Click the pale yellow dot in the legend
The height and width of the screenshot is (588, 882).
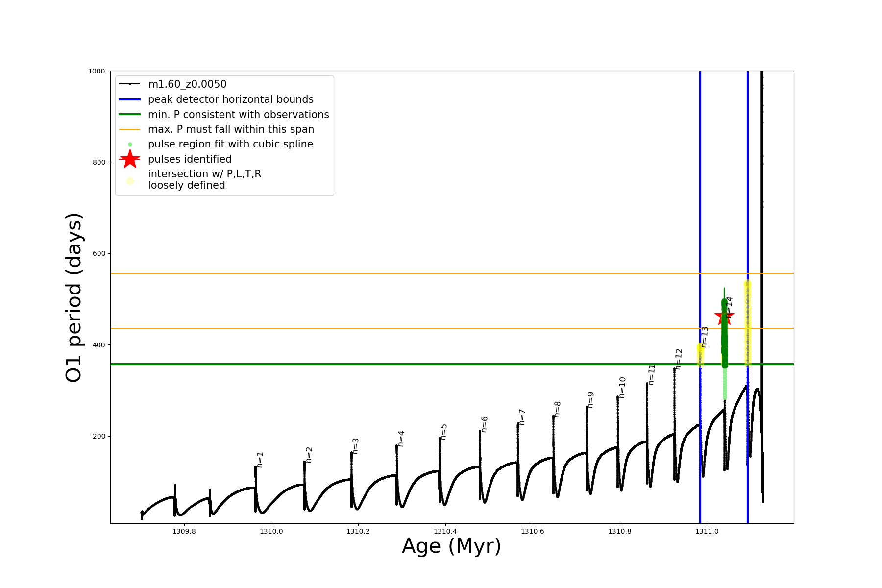tap(130, 181)
